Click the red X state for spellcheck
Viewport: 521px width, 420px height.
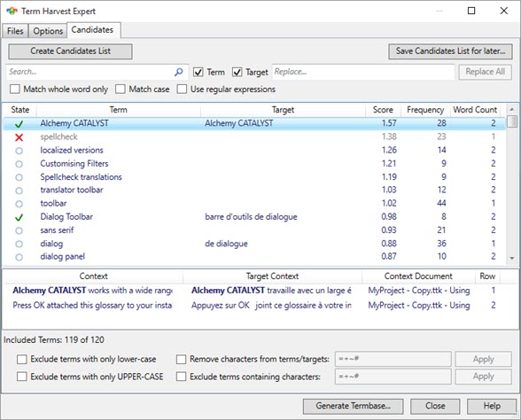click(x=19, y=136)
